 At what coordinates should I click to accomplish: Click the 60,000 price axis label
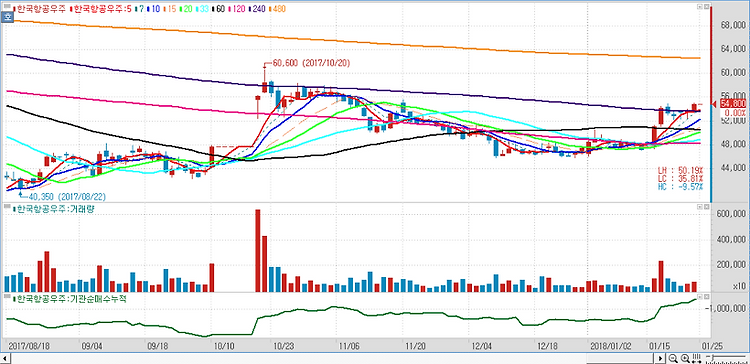point(733,73)
